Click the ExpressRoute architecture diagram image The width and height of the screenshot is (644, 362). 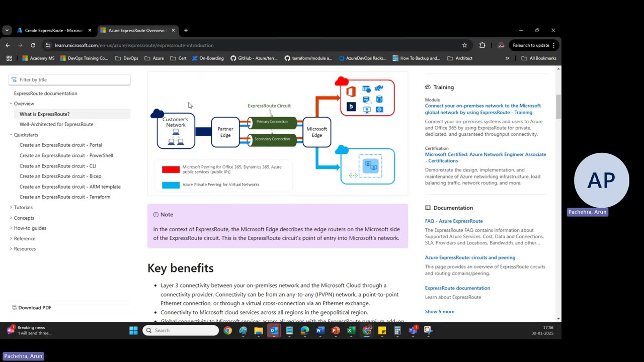[277, 133]
